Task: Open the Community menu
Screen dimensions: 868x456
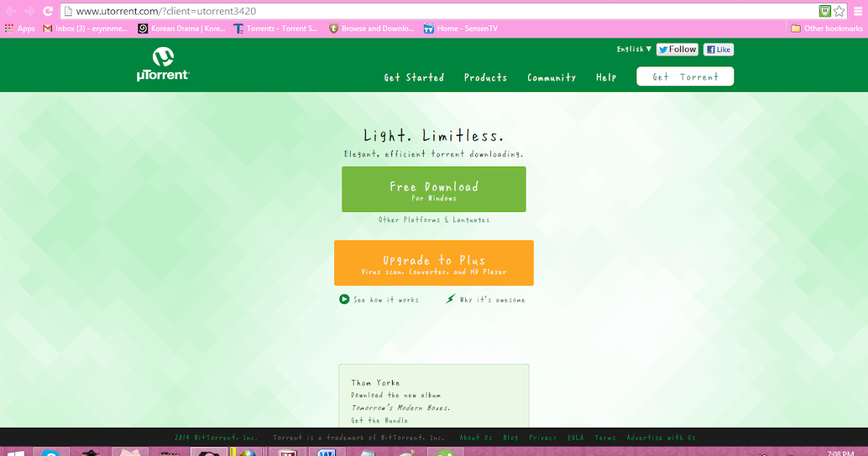Action: click(552, 77)
